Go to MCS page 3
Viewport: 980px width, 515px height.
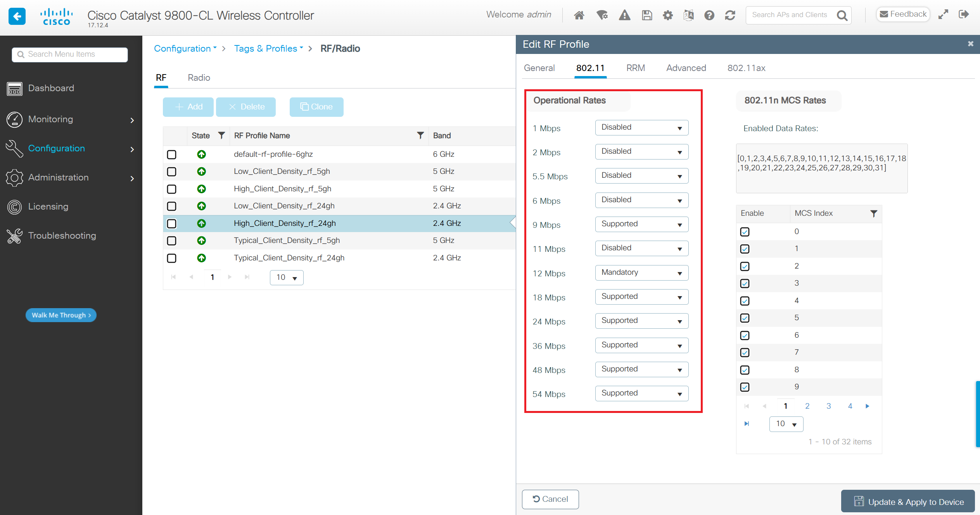click(x=828, y=406)
